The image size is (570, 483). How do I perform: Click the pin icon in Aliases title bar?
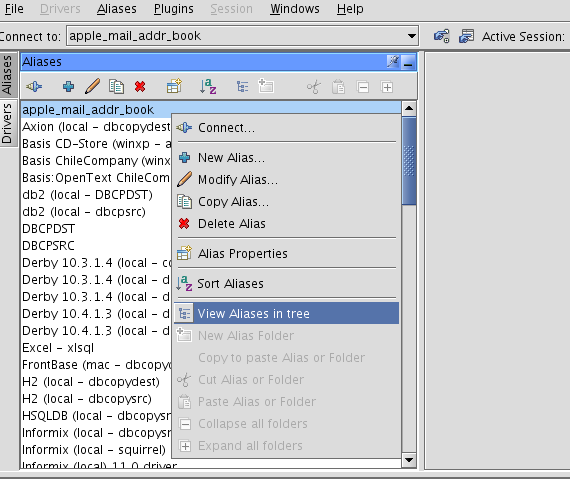click(393, 62)
